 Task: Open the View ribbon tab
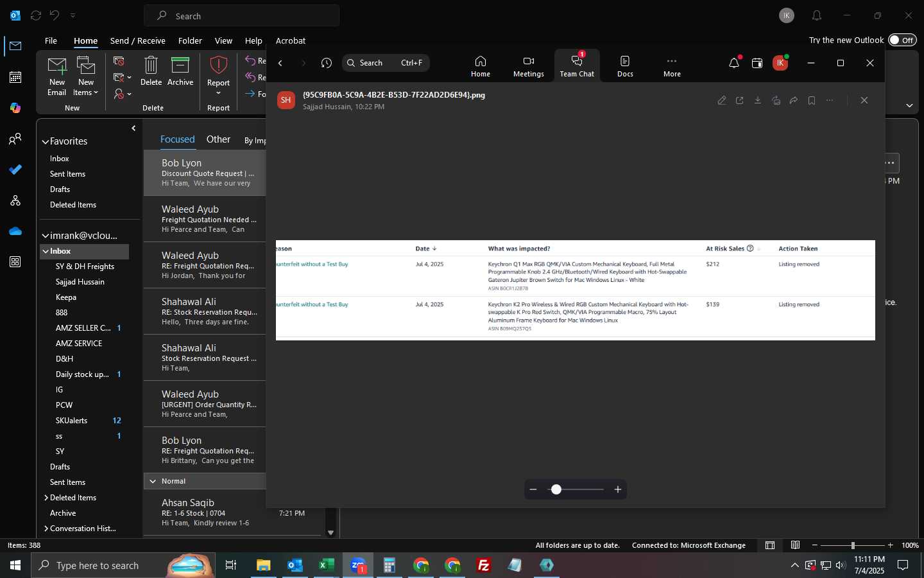pyautogui.click(x=223, y=40)
